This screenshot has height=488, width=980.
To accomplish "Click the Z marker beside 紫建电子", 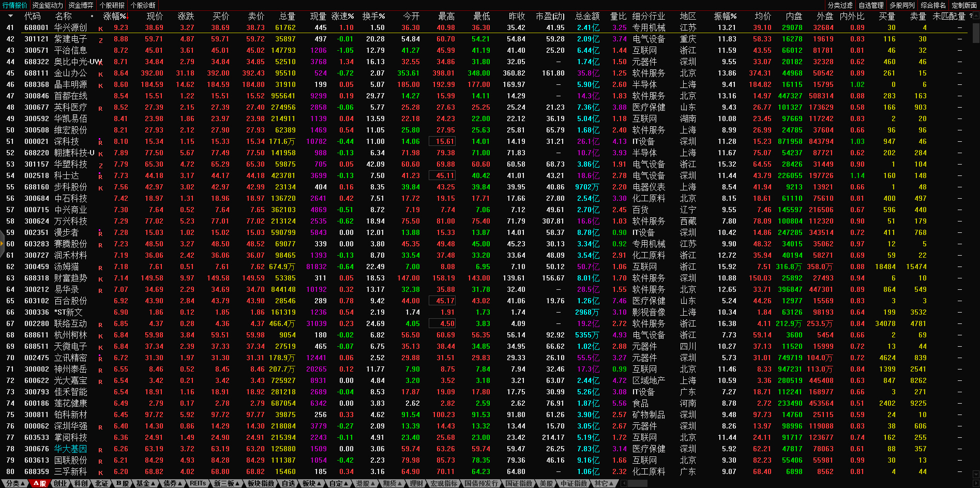I will coord(100,40).
